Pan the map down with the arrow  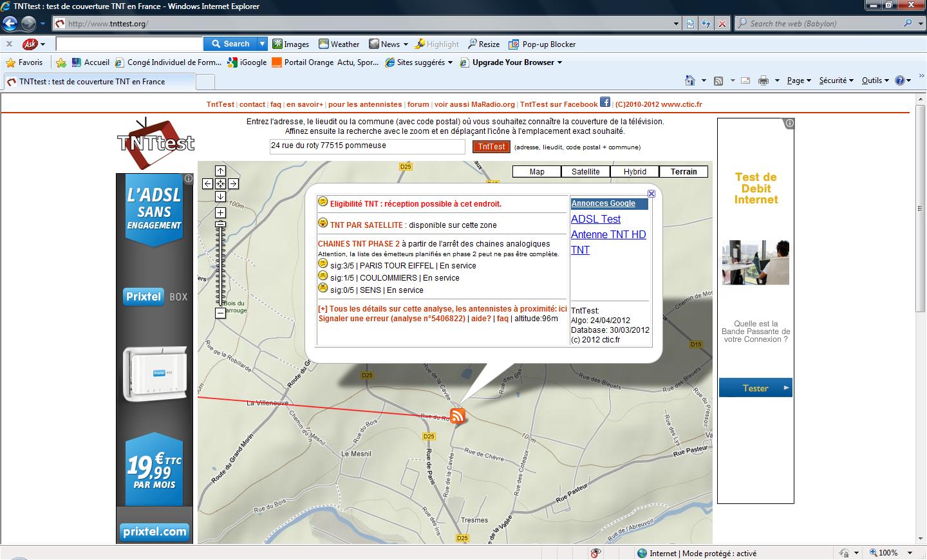[220, 196]
